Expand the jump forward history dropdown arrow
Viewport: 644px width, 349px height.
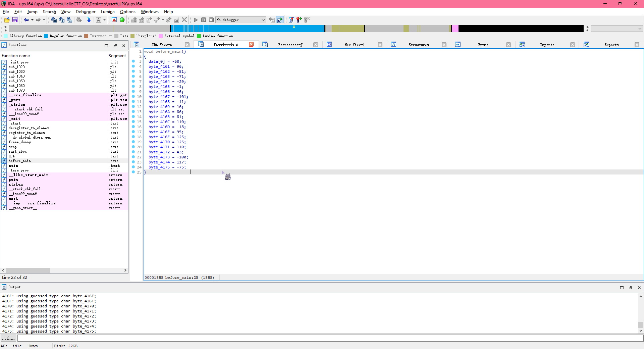44,20
